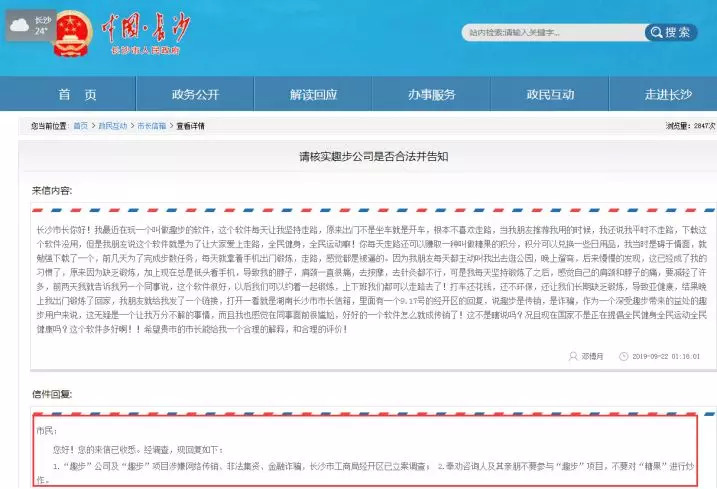Image resolution: width=717 pixels, height=489 pixels.
Task: Click the 市民: salutation in reply
Action: [47, 430]
